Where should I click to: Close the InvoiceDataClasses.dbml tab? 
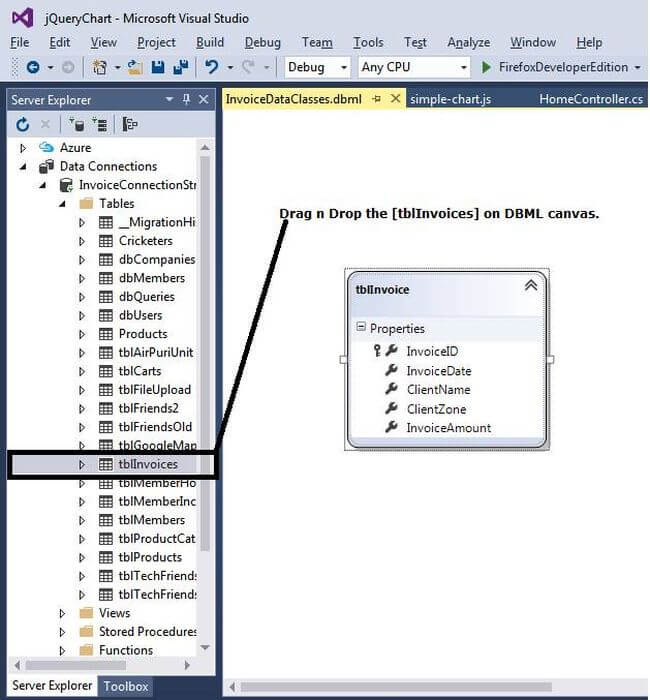coord(396,98)
